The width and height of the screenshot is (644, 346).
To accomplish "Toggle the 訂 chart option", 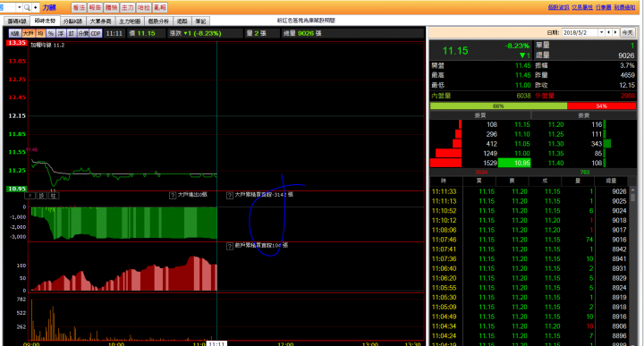I will (x=72, y=34).
